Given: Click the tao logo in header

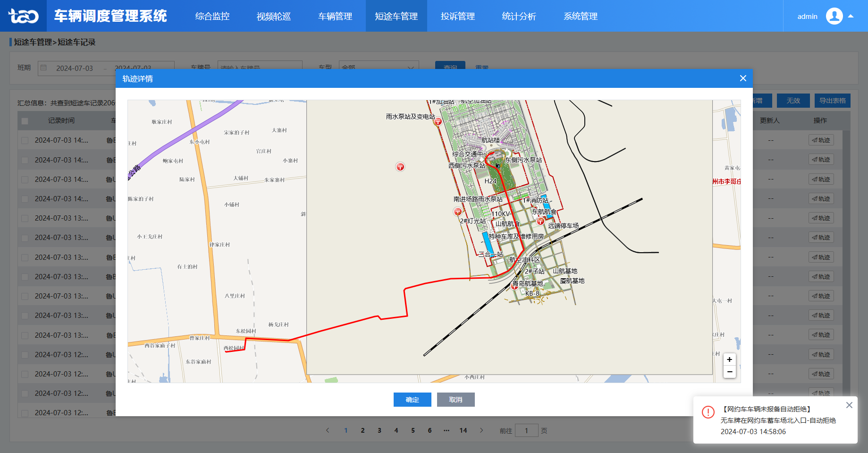Looking at the screenshot, I should click(23, 16).
